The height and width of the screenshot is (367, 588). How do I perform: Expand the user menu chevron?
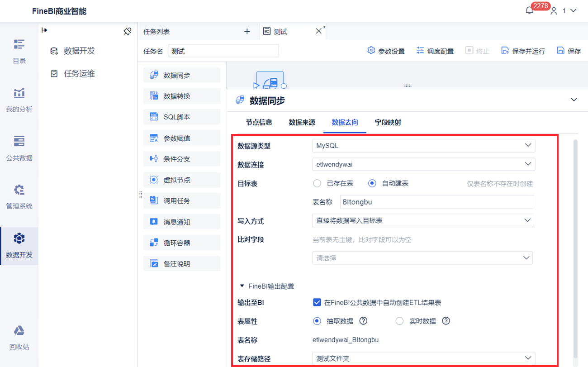pyautogui.click(x=574, y=11)
